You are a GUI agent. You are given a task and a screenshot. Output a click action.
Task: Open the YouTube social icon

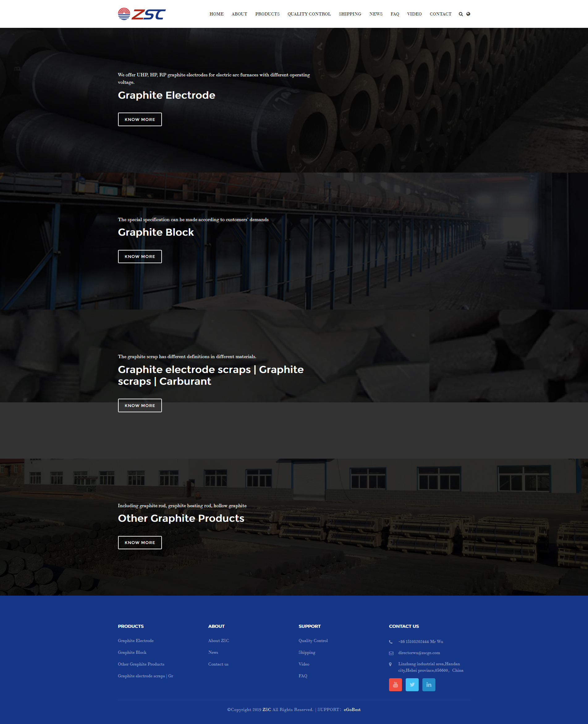point(395,684)
